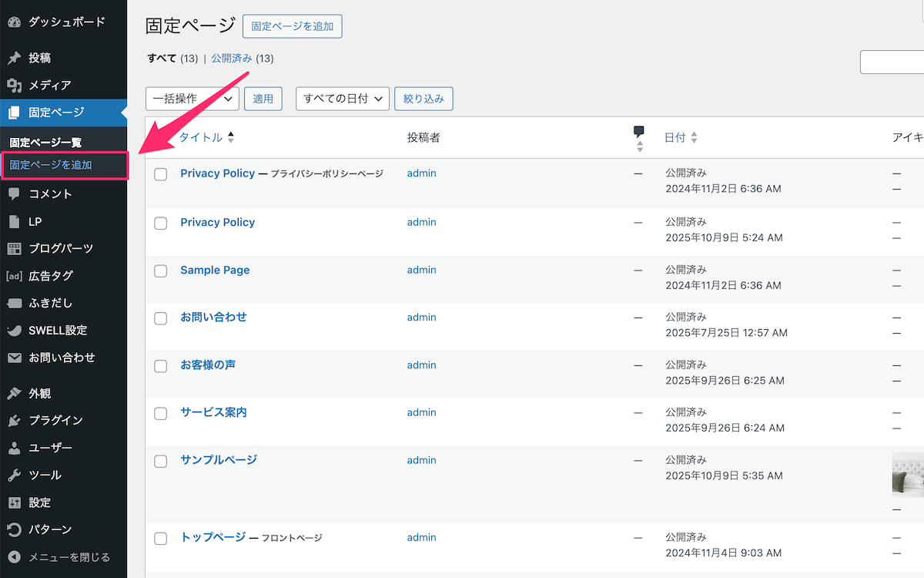Click the speech bubble Comments icon in sidebar
Screen dimensions: 924x578
pos(14,194)
